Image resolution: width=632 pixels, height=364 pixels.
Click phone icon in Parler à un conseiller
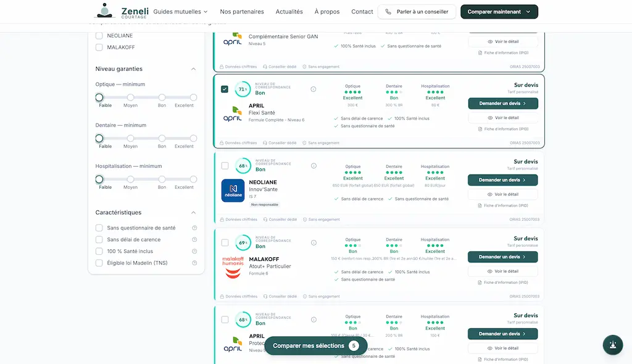[388, 12]
